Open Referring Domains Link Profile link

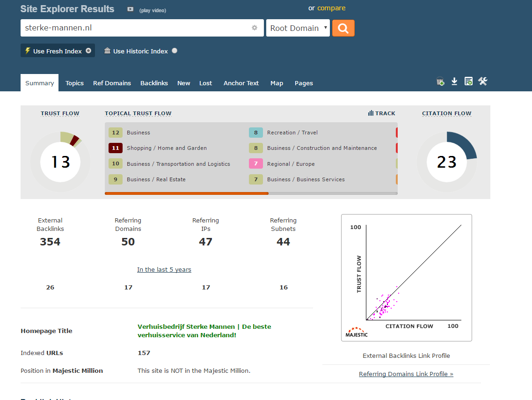coord(406,374)
